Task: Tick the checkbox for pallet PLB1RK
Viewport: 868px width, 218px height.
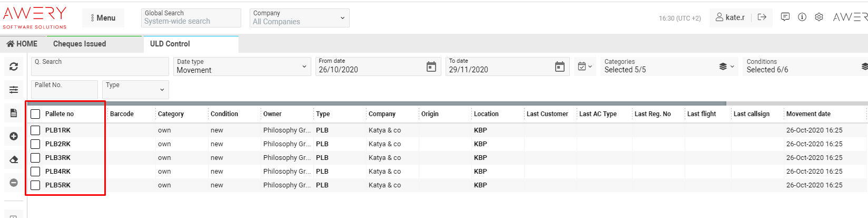Action: point(35,130)
